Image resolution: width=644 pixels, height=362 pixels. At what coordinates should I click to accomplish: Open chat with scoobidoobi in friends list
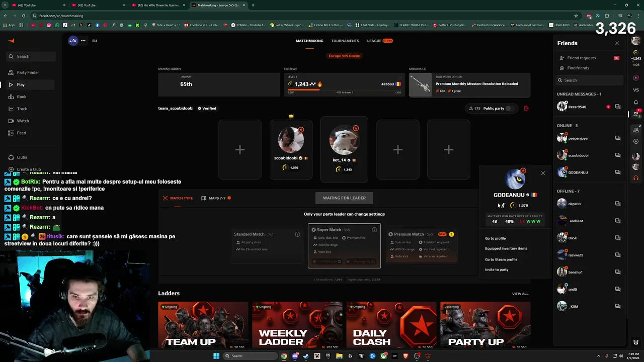(617, 155)
